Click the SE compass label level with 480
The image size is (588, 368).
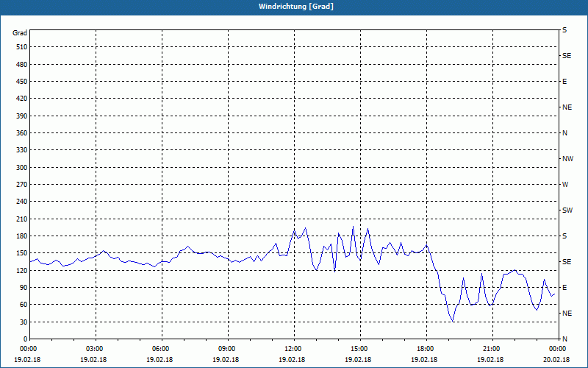tap(567, 56)
